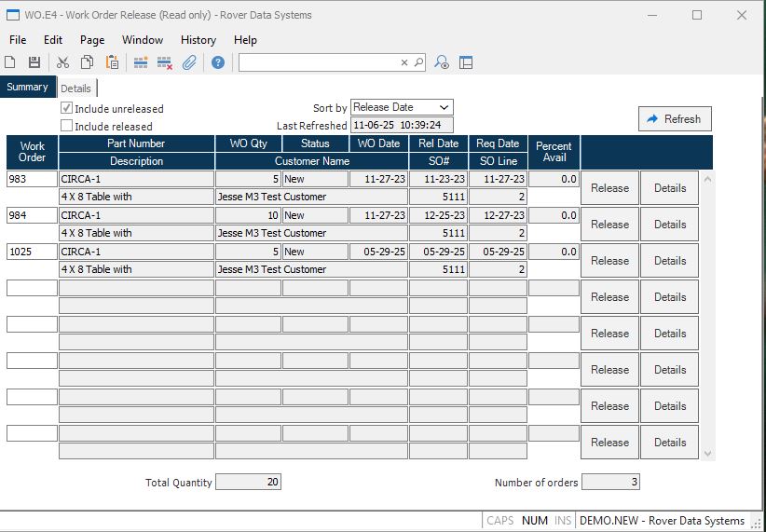Toggle the Include unreleased checkbox

tap(66, 108)
